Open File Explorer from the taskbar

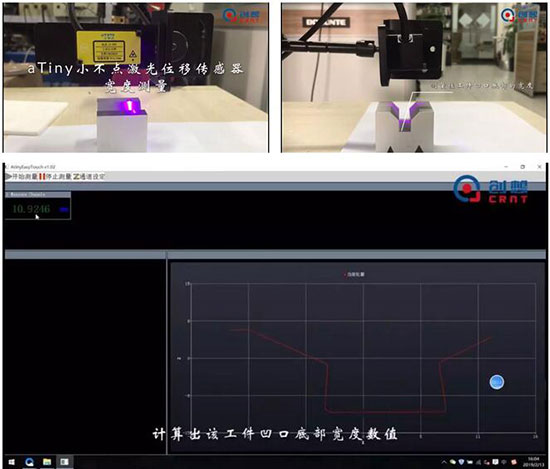click(x=47, y=462)
